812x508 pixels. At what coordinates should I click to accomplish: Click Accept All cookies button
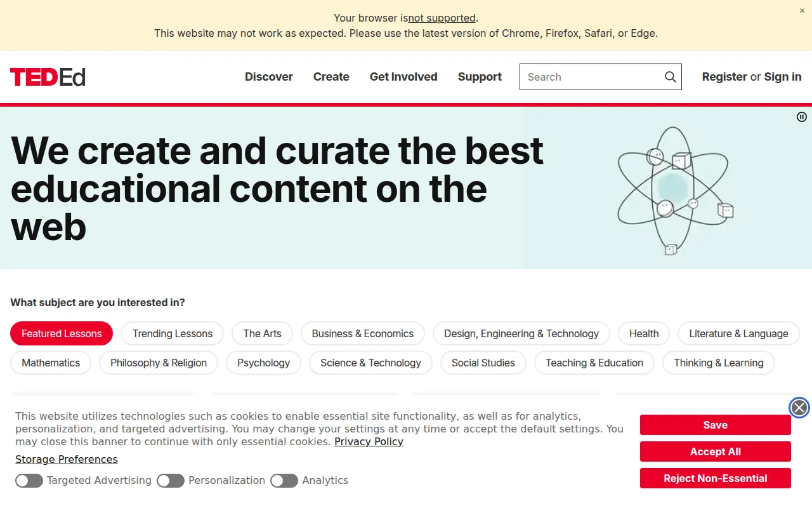point(716,451)
